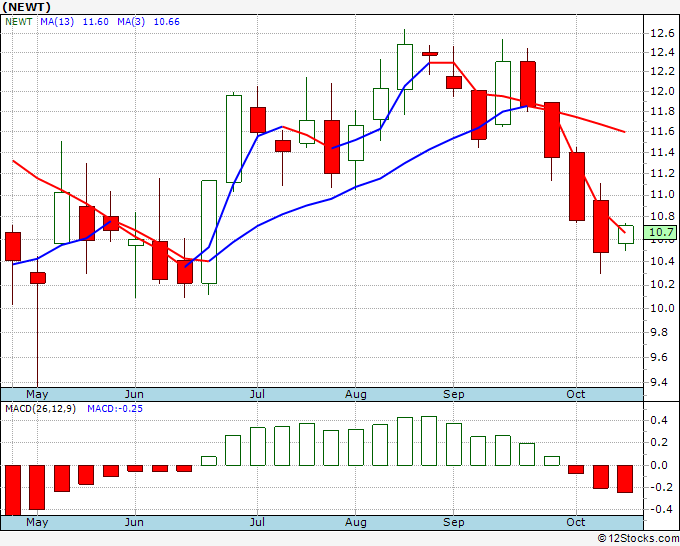
Task: Click the green 10.7 current price tag
Action: click(660, 232)
